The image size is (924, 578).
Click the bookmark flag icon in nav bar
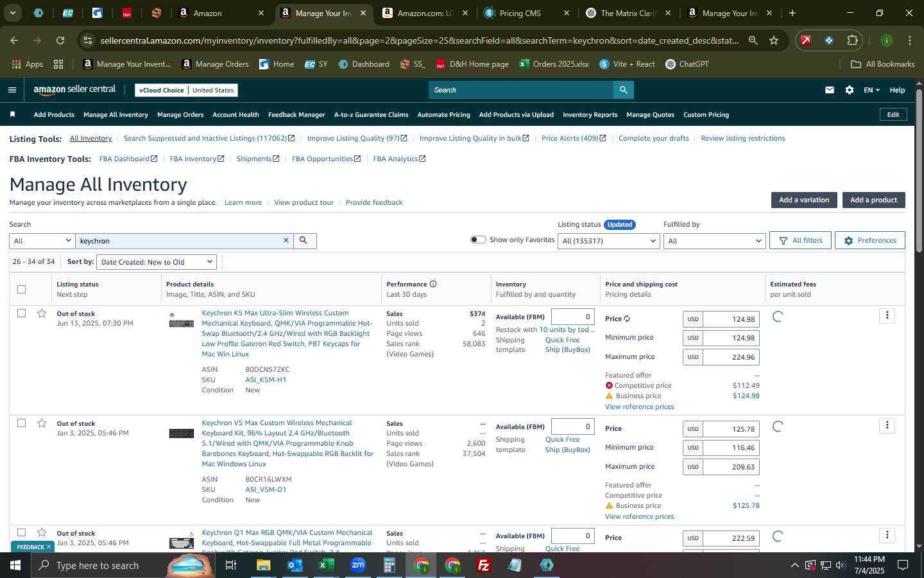pyautogui.click(x=12, y=114)
